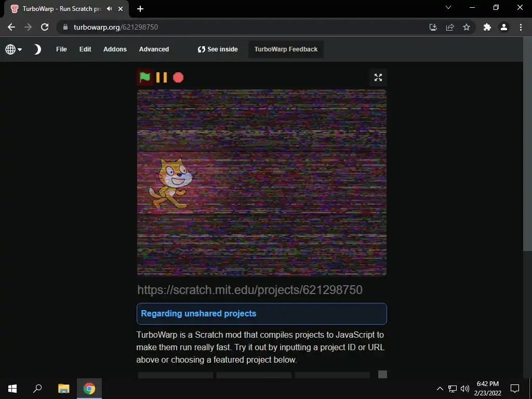The height and width of the screenshot is (399, 532).
Task: Open the Regarding unshared projects link
Action: point(198,313)
